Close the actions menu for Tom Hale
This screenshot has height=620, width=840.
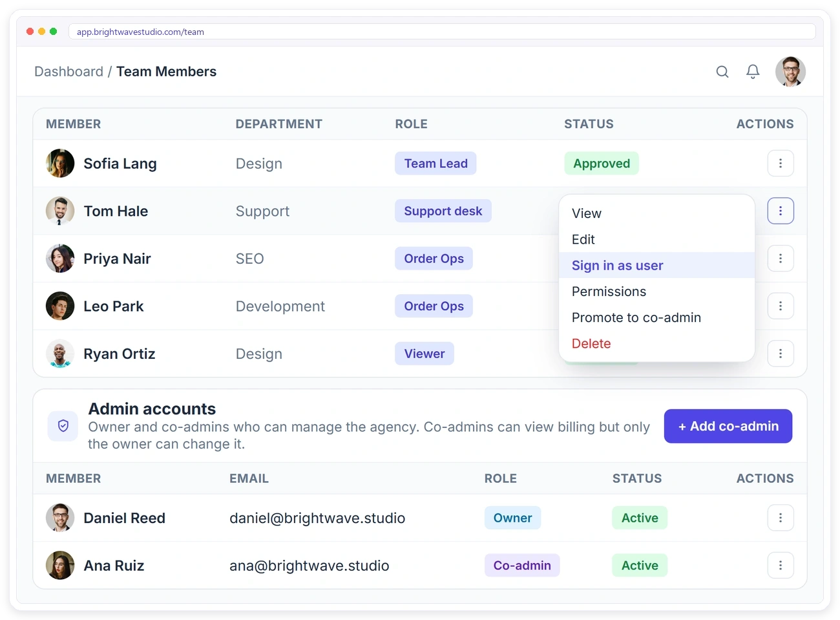(x=781, y=211)
